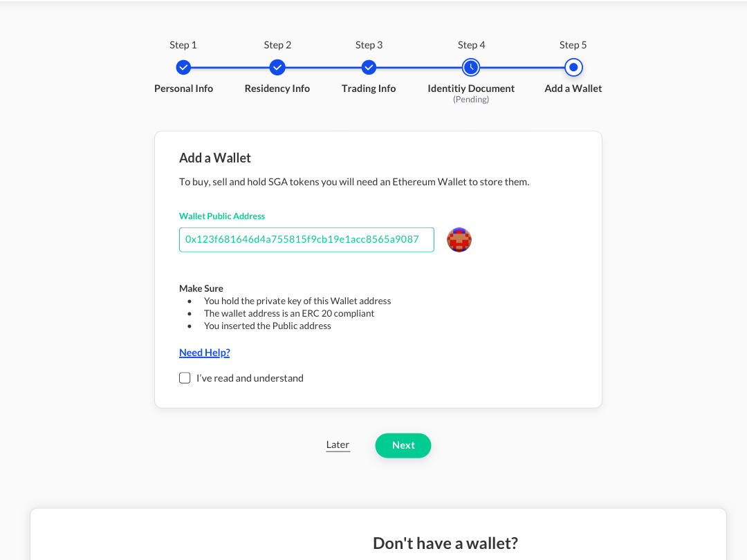The height and width of the screenshot is (560, 747).
Task: Click the Wallet Public Address label
Action: pos(222,216)
